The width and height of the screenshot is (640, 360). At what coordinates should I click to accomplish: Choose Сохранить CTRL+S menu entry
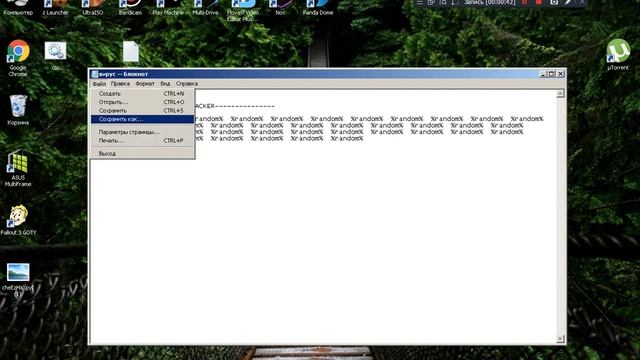click(142, 111)
